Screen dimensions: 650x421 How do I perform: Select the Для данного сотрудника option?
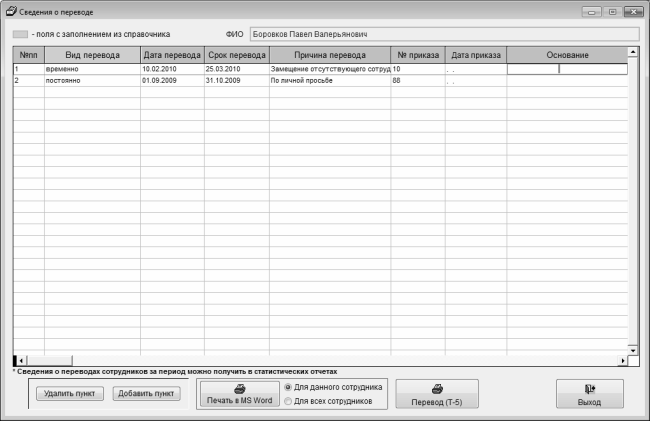coord(288,387)
